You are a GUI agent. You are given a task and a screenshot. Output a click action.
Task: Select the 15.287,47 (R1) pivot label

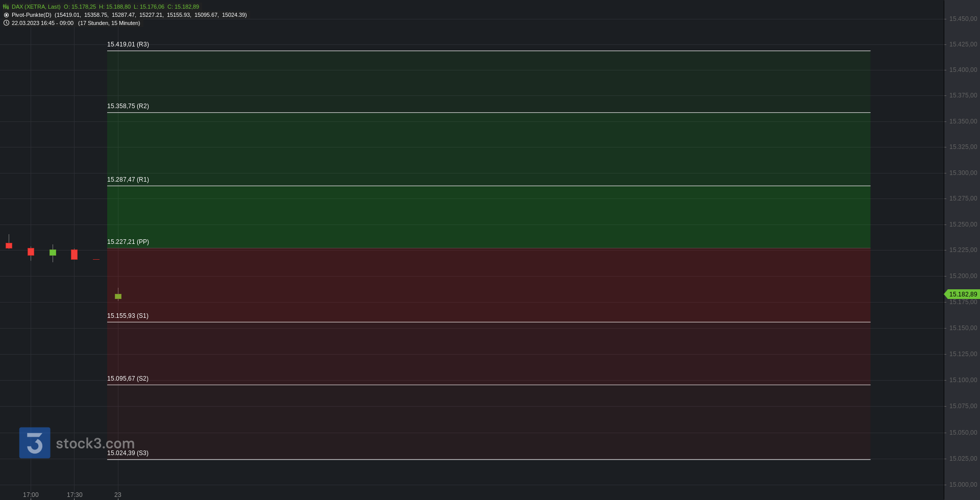[x=128, y=180]
